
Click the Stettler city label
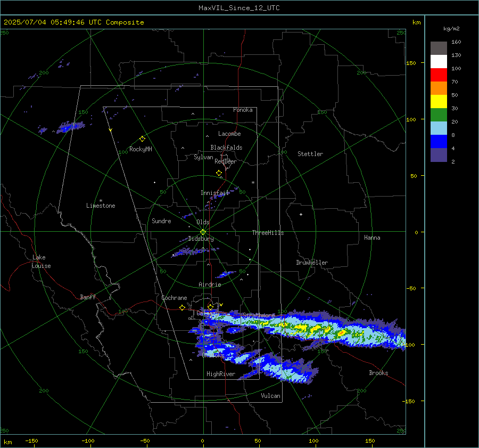[x=310, y=154]
